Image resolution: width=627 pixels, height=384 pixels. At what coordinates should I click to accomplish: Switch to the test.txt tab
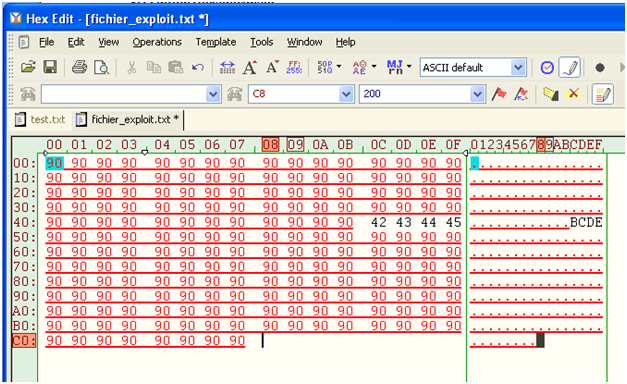(x=40, y=119)
